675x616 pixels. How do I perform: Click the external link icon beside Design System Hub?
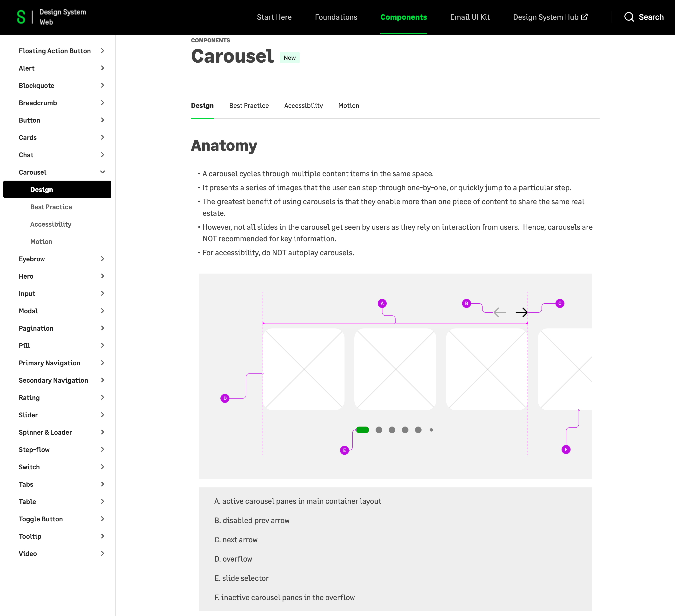(584, 17)
